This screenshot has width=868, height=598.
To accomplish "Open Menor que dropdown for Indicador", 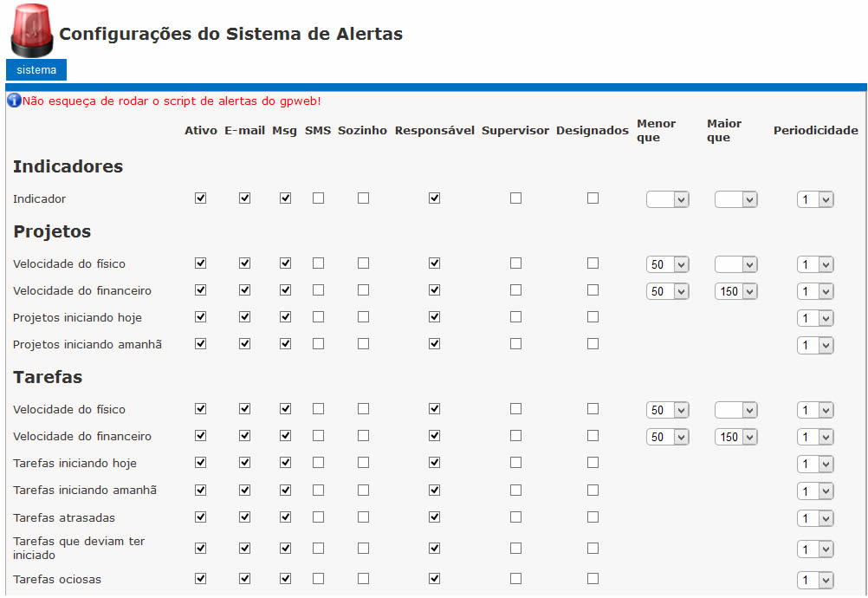I will [668, 199].
